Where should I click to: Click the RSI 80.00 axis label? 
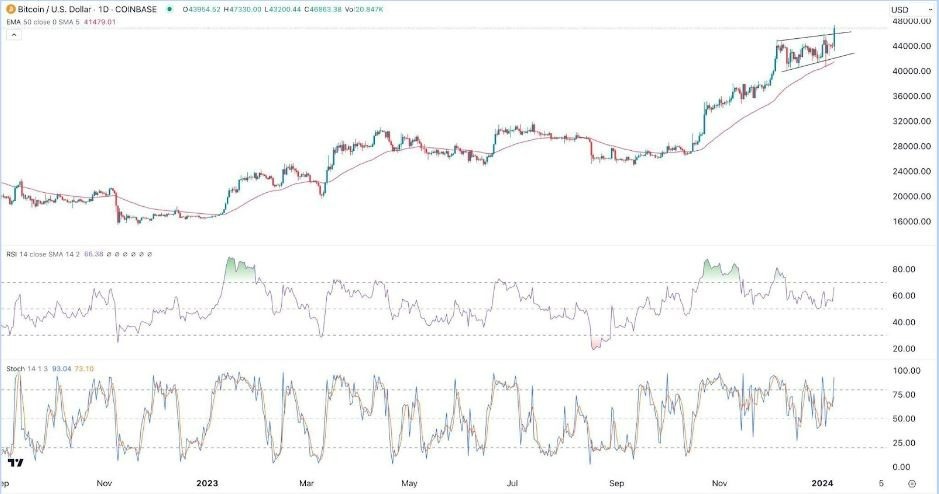pyautogui.click(x=904, y=269)
